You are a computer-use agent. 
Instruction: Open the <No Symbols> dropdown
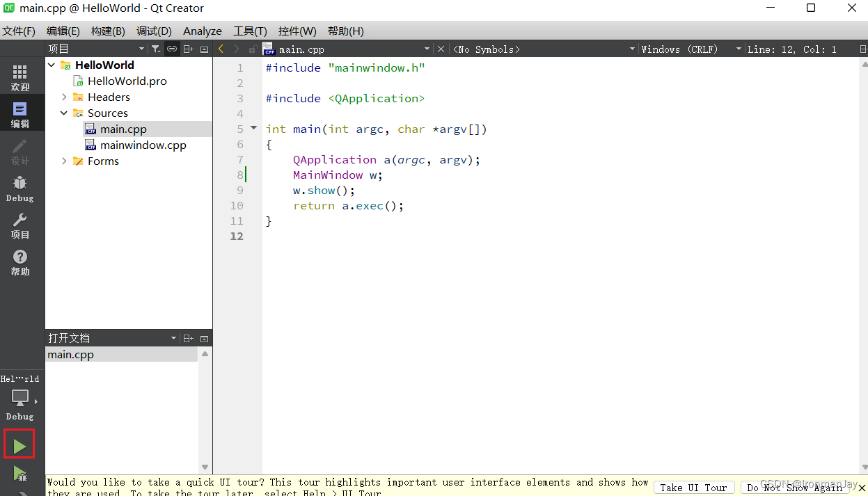(544, 49)
